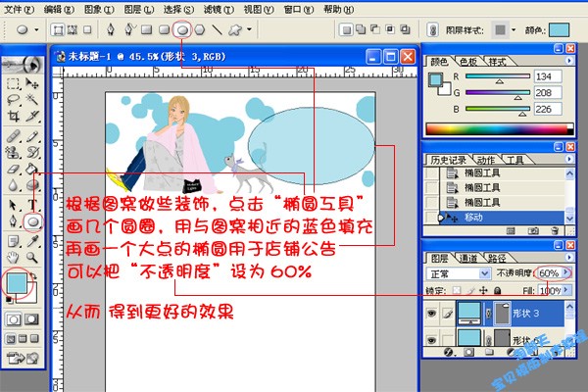This screenshot has width=588, height=392.
Task: Select the Blur tool
Action: (x=13, y=185)
